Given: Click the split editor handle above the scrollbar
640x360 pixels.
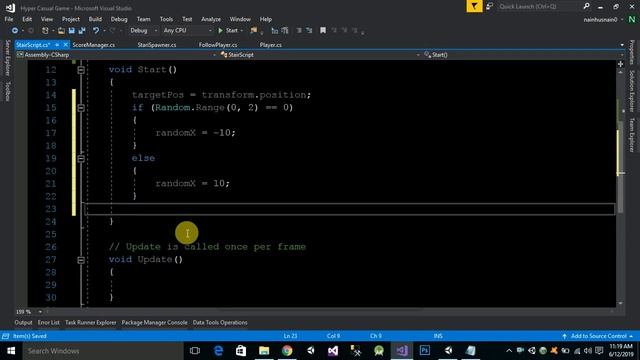Looking at the screenshot, I should click(x=621, y=64).
